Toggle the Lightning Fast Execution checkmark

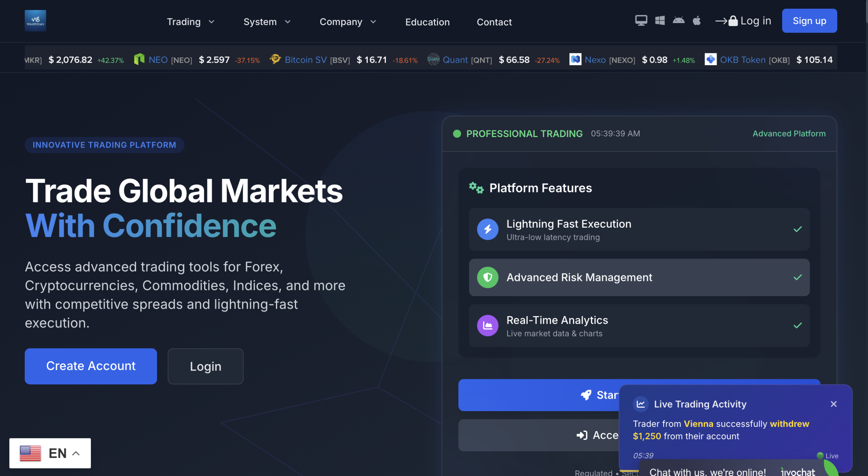click(x=797, y=229)
